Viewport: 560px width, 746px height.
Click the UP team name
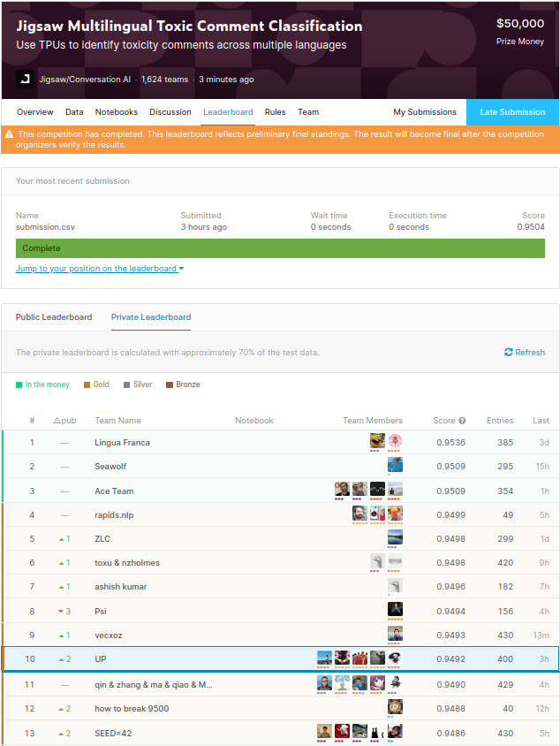pos(101,658)
